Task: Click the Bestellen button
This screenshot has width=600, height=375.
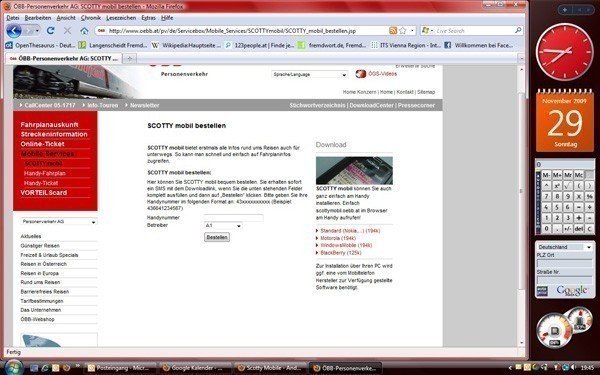Action: [x=217, y=237]
